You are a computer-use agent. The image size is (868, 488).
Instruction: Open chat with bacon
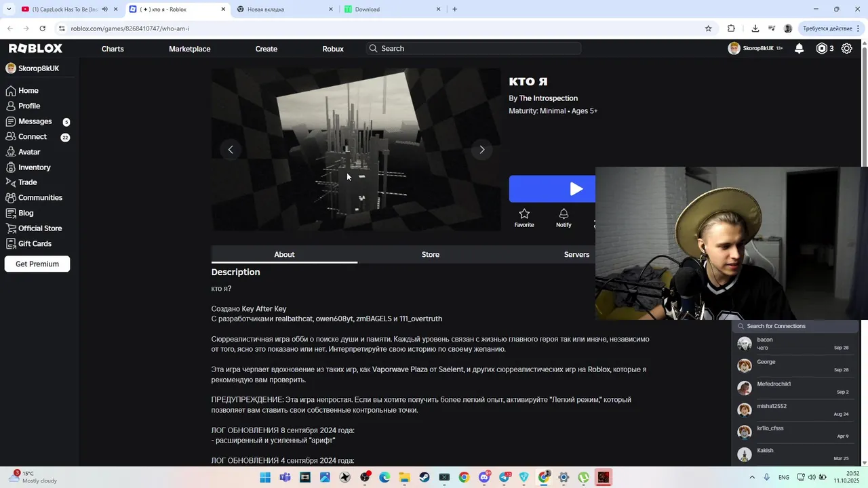coord(795,344)
